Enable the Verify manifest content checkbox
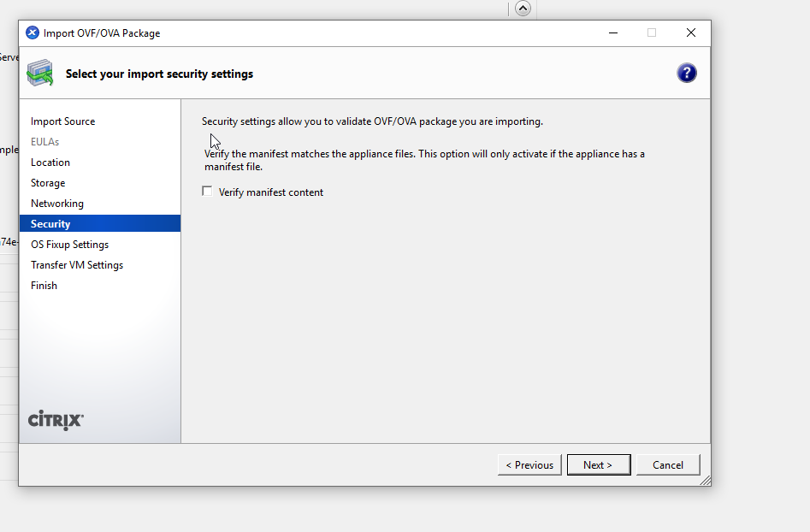810x532 pixels. (207, 192)
